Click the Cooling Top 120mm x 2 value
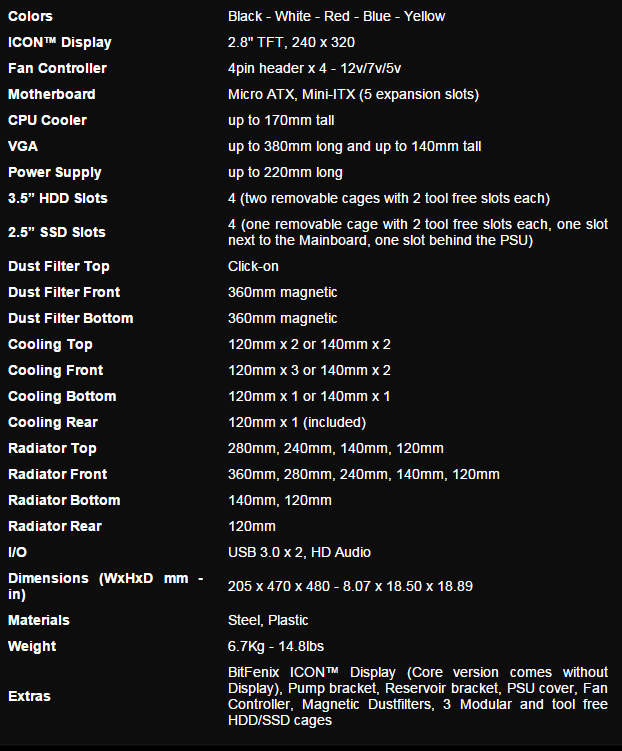Viewport: 622px width, 751px height. click(309, 344)
